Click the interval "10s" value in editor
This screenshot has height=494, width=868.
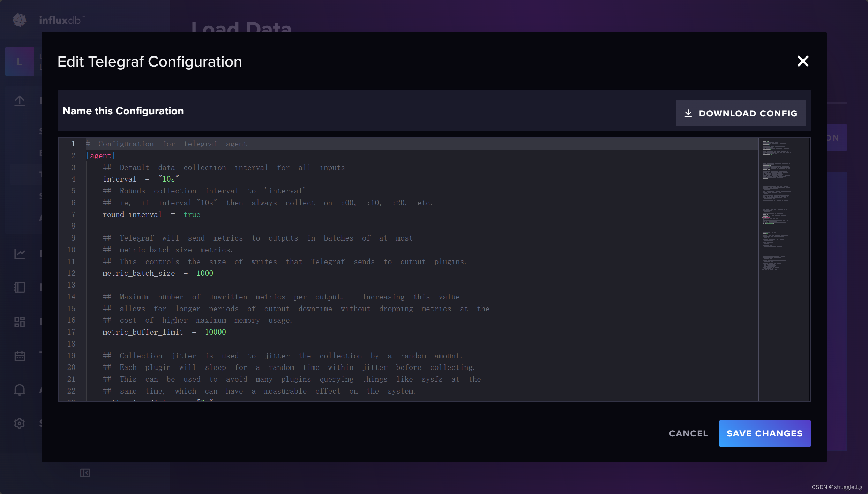point(169,179)
